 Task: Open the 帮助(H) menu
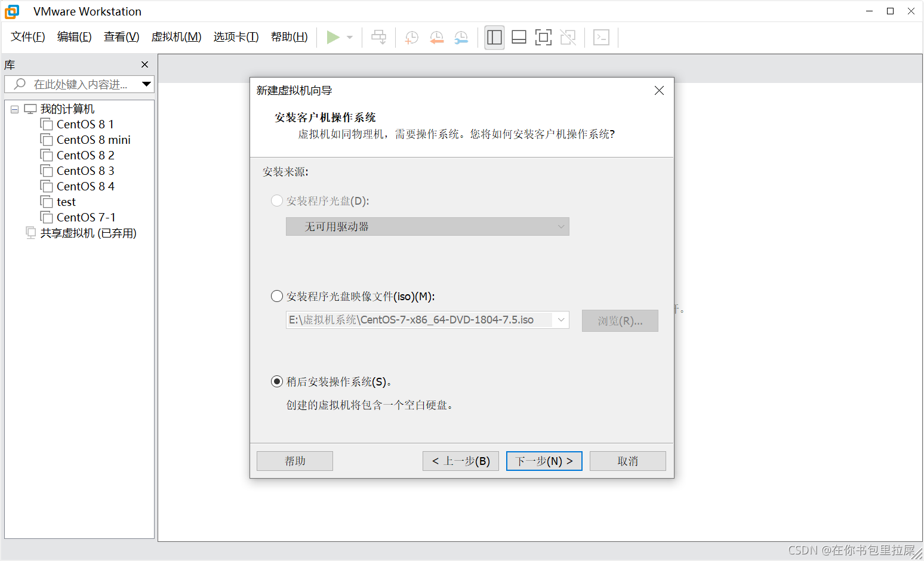coord(289,37)
